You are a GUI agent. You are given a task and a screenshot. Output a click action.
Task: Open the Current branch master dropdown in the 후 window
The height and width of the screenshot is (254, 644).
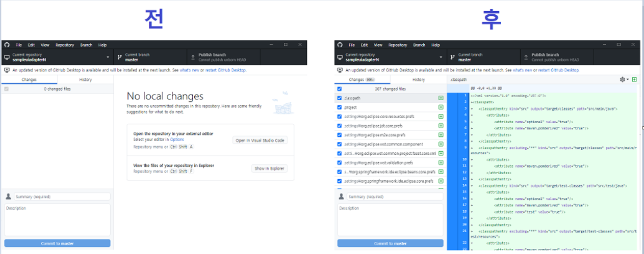click(x=483, y=57)
